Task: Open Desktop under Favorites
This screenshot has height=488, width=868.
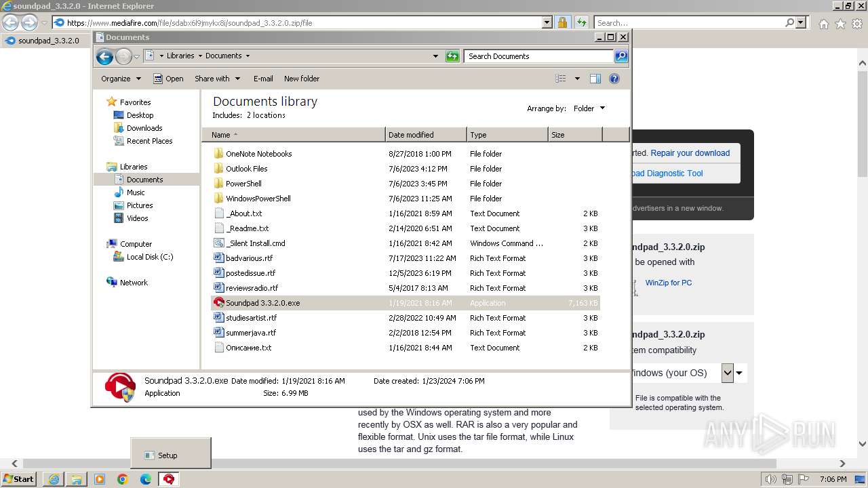Action: 140,115
